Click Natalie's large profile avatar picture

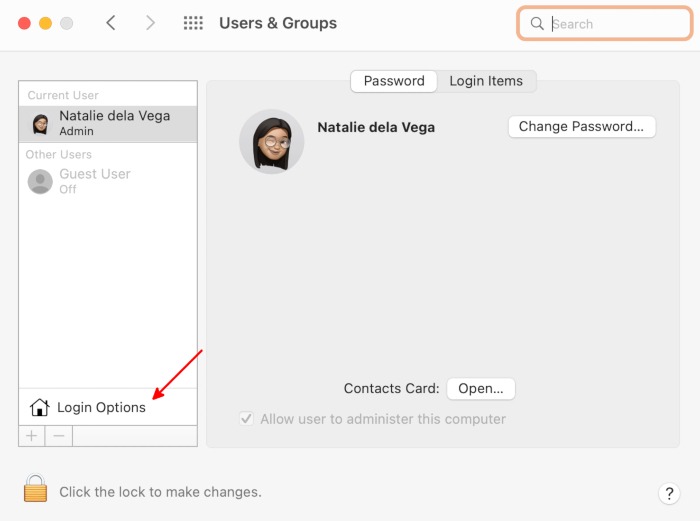pyautogui.click(x=271, y=141)
